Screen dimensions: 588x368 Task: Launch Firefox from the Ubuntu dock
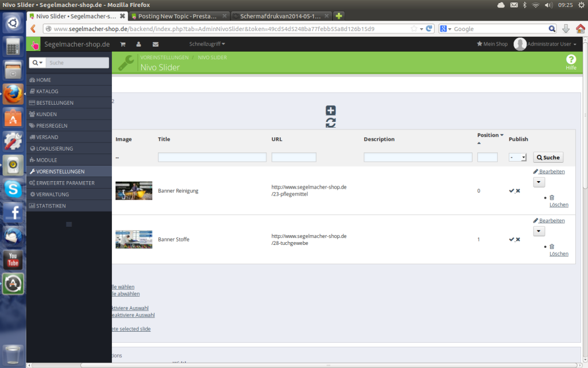(x=13, y=94)
